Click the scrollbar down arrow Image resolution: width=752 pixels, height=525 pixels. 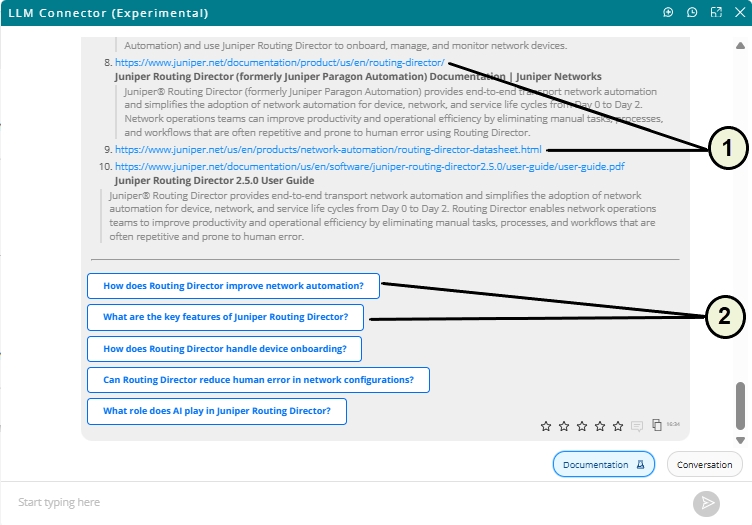(740, 440)
